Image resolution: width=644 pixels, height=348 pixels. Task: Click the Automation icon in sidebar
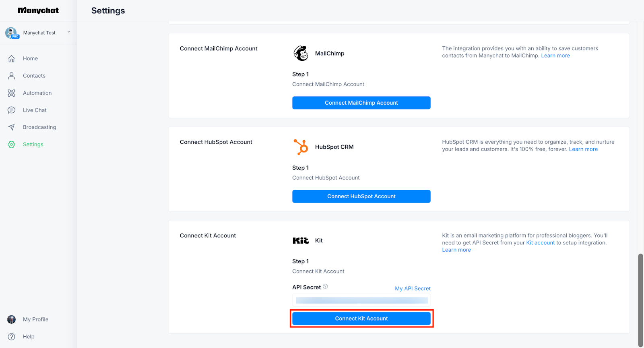point(11,93)
